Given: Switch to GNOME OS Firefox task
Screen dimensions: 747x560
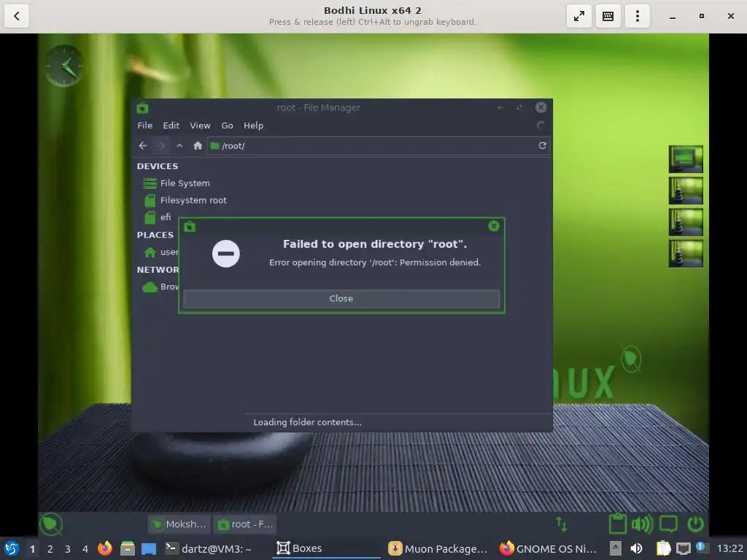Looking at the screenshot, I should tap(549, 548).
